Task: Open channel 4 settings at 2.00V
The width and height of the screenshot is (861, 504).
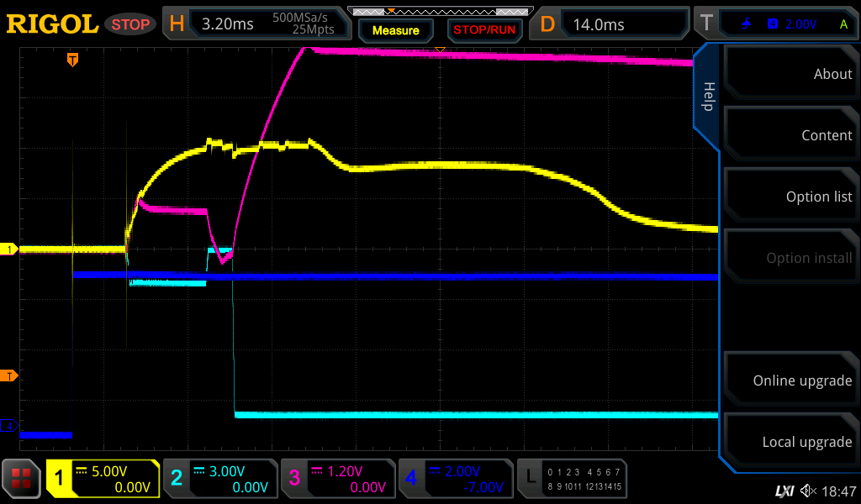Action: click(455, 479)
